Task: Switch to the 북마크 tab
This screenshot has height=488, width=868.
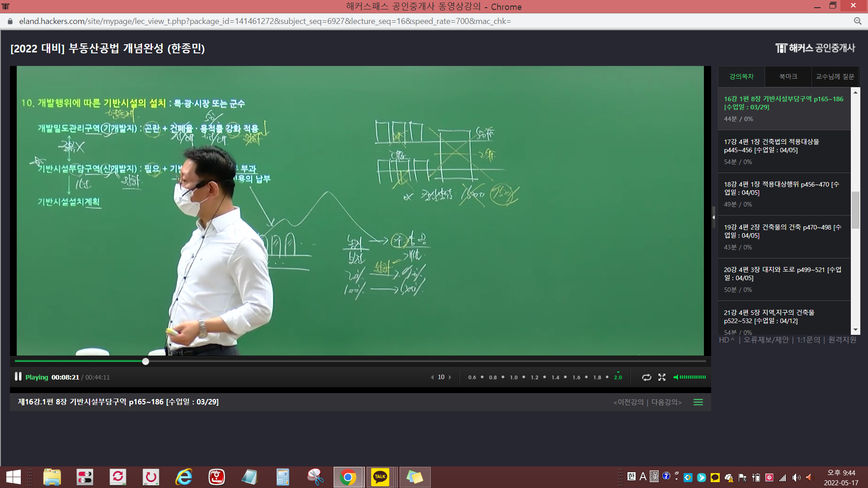Action: [x=788, y=77]
